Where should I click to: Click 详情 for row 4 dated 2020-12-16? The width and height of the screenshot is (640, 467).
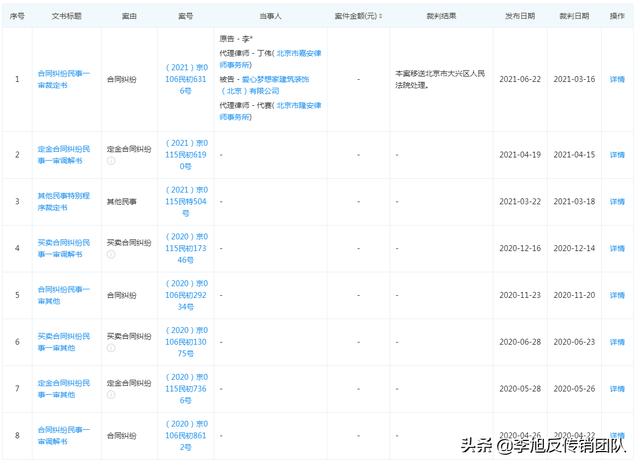(x=617, y=248)
